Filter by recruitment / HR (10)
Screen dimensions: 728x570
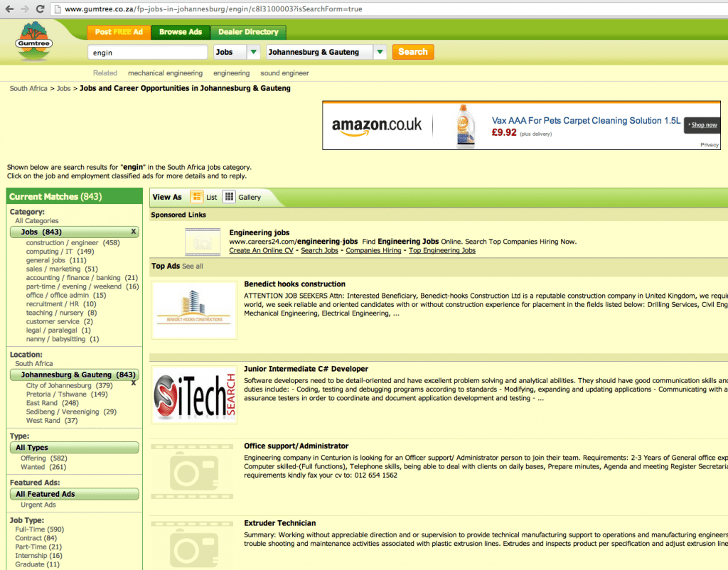pyautogui.click(x=61, y=304)
